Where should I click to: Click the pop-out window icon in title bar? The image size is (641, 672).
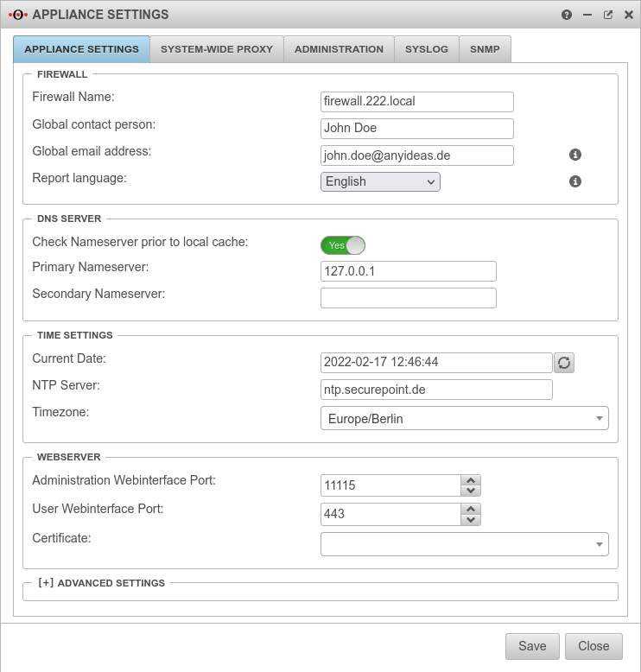point(607,15)
